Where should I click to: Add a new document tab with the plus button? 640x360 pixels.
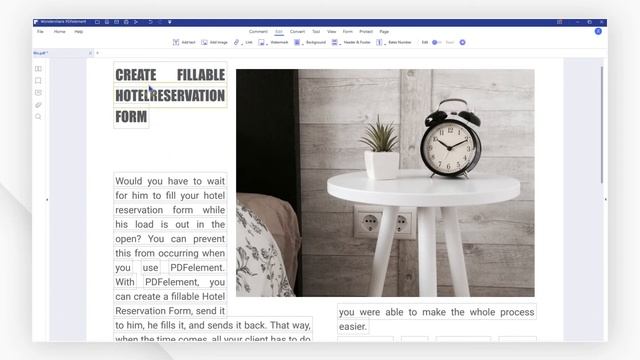click(98, 53)
